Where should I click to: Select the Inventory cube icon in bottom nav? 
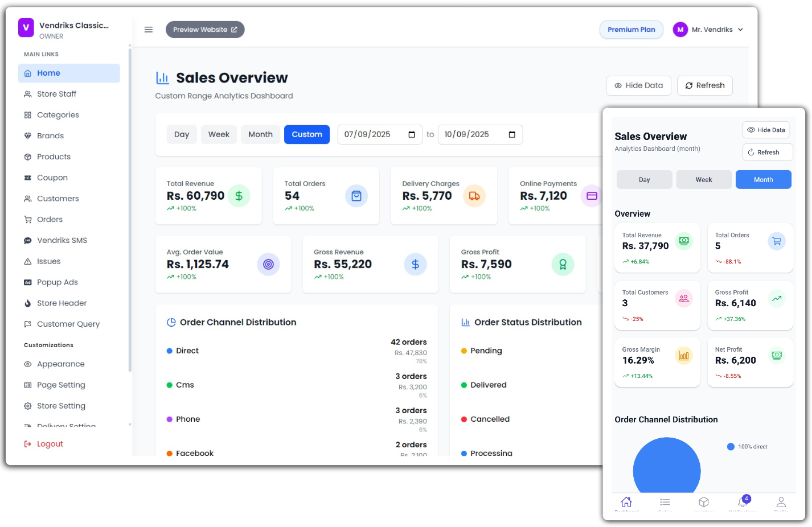tap(704, 503)
